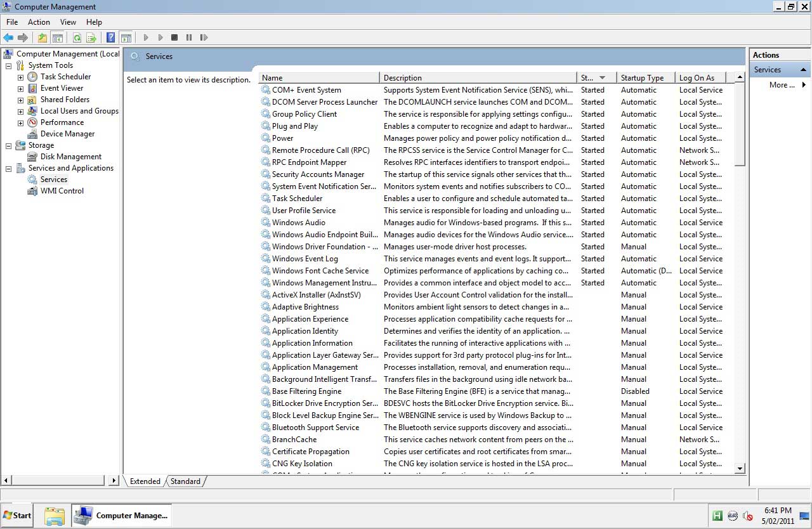The image size is (812, 529).
Task: Click the Stop Service square icon
Action: [x=174, y=37]
